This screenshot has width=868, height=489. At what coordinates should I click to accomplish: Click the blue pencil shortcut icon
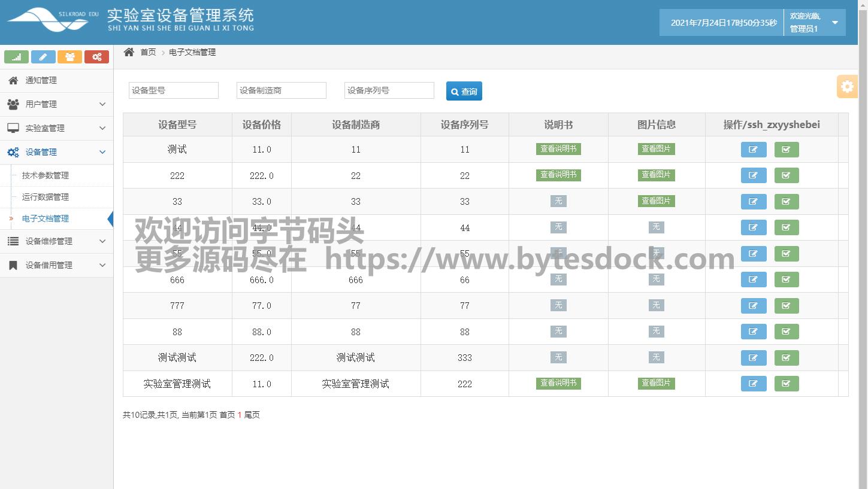(x=43, y=57)
